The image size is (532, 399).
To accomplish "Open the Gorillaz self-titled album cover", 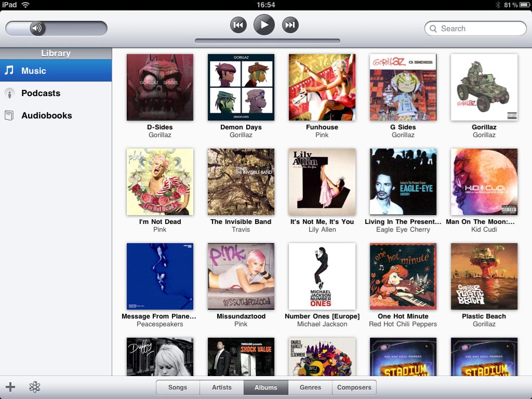I will [x=484, y=87].
